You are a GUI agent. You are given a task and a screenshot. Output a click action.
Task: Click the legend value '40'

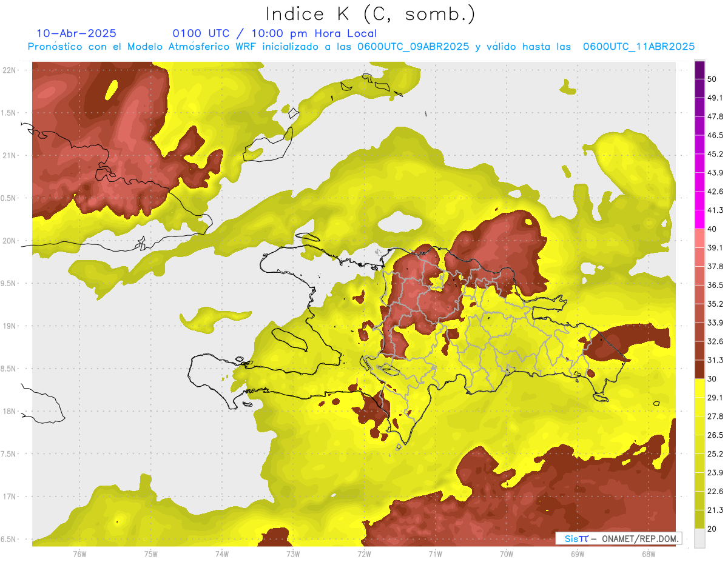713,229
